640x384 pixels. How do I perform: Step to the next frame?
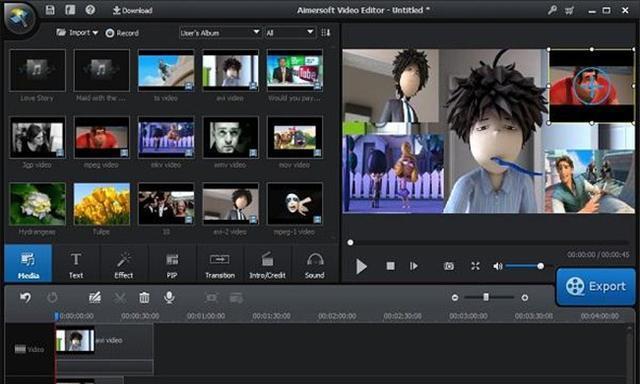pyautogui.click(x=413, y=266)
